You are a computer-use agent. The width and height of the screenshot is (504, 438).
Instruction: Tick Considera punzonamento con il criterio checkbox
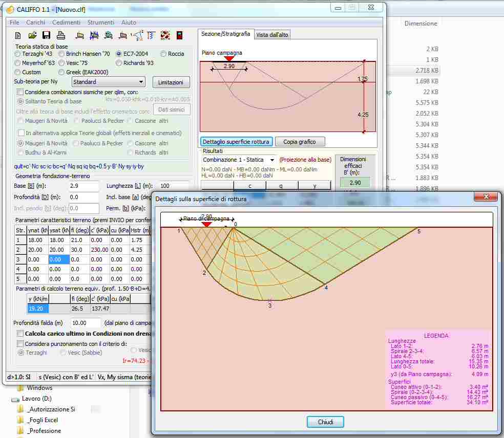(20, 344)
